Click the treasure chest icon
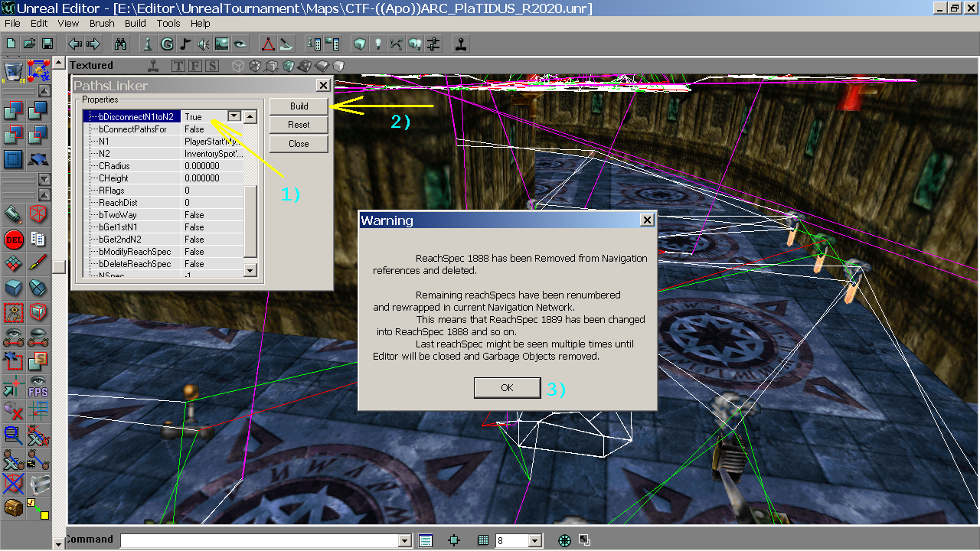Image resolution: width=980 pixels, height=551 pixels. [13, 508]
